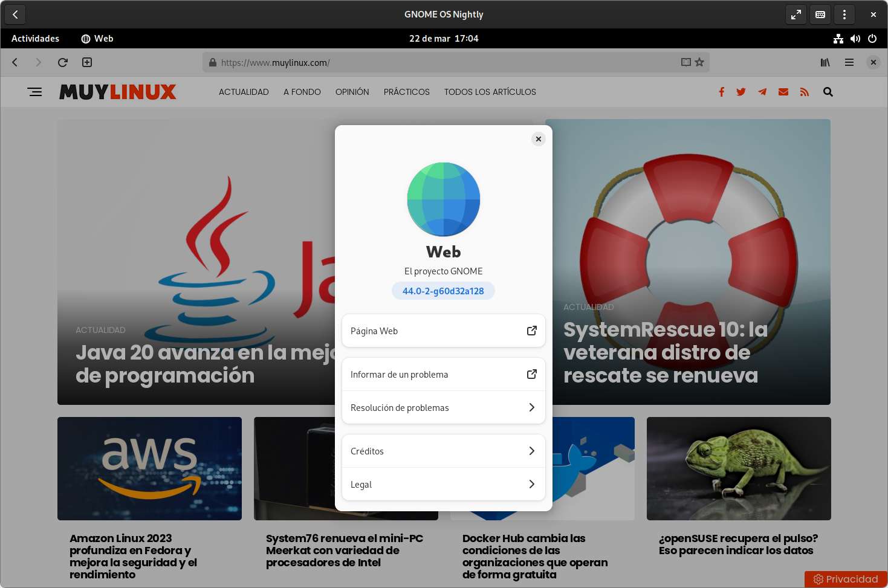Viewport: 888px width, 588px height.
Task: Open a new tab with the plus icon
Action: pyautogui.click(x=87, y=62)
